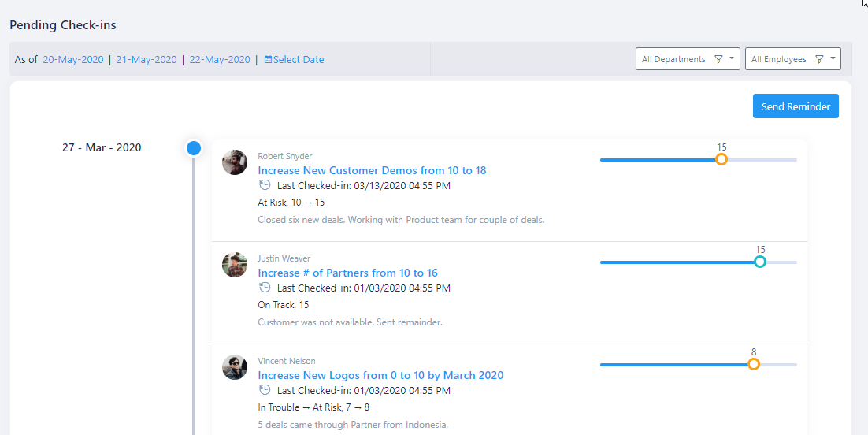
Task: Open Increase # of Partners from 10 to 16
Action: [347, 273]
